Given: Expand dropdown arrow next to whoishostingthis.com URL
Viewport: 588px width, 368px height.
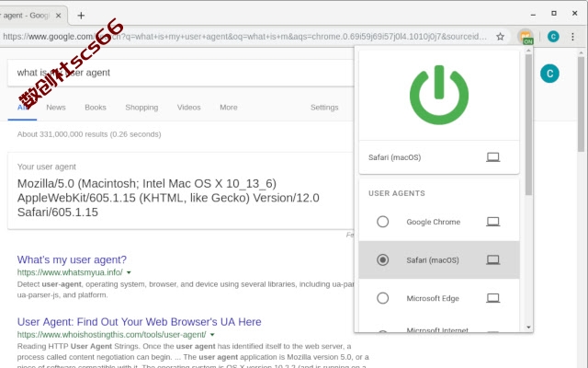Looking at the screenshot, I should point(212,335).
